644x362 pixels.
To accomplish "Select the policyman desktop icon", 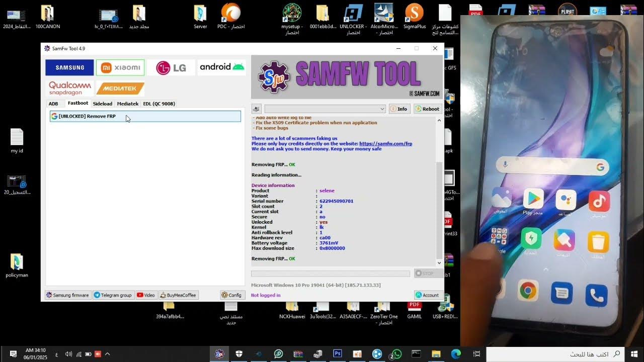I will click(x=17, y=265).
